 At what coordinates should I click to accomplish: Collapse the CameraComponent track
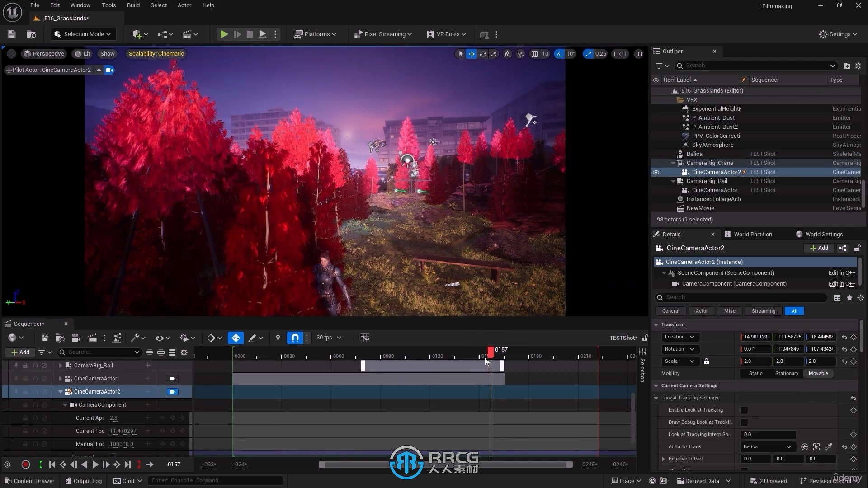65,405
